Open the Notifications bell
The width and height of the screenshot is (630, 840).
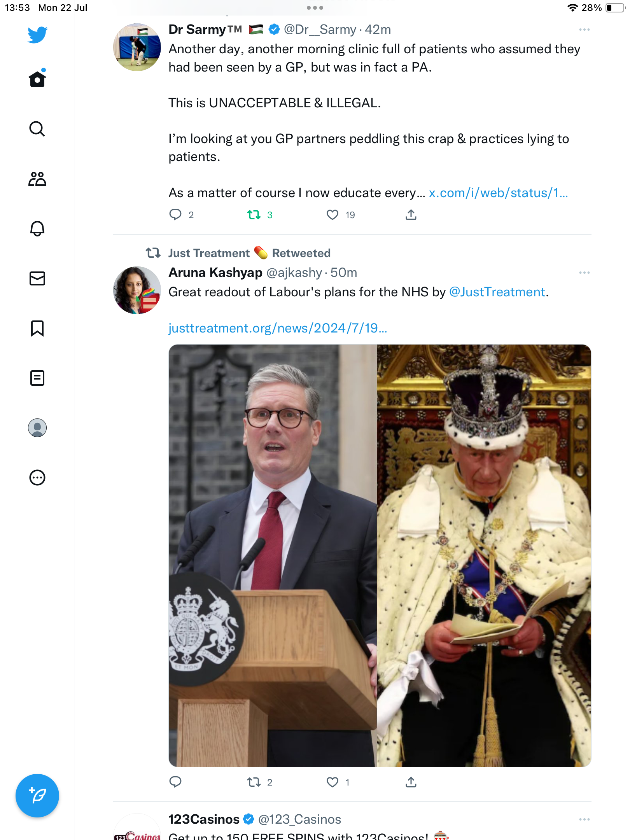(37, 229)
